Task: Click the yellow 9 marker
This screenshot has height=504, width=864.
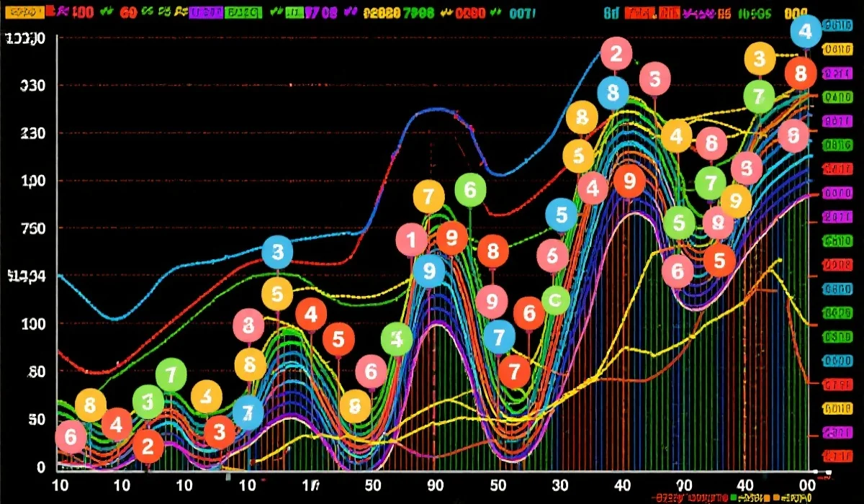Action: point(735,201)
